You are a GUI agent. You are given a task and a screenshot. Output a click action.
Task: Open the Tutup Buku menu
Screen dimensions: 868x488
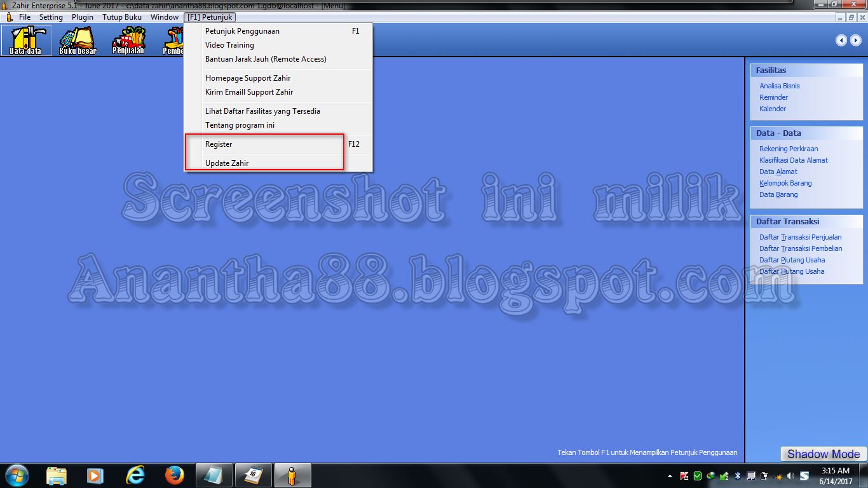click(x=122, y=17)
